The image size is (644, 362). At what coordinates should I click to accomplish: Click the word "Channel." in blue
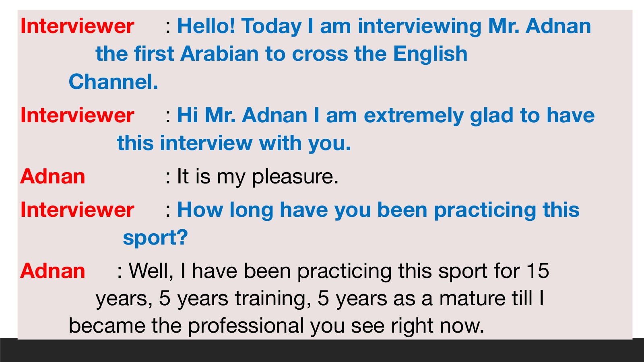[113, 82]
